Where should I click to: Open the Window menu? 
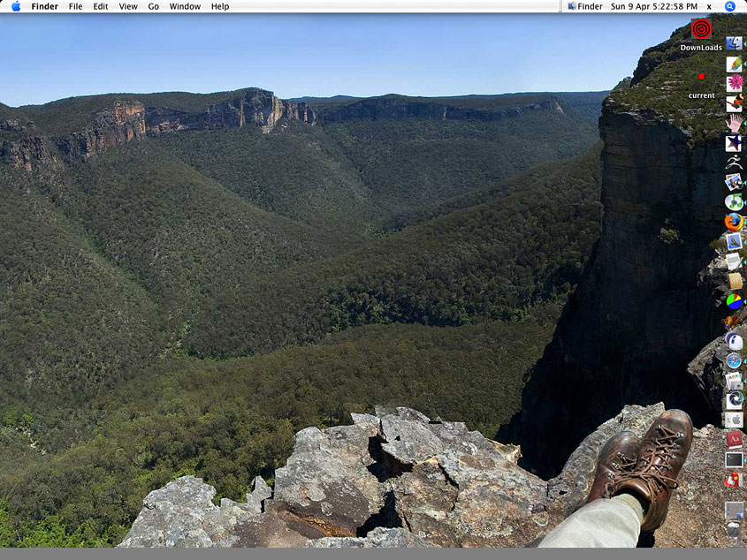point(185,6)
